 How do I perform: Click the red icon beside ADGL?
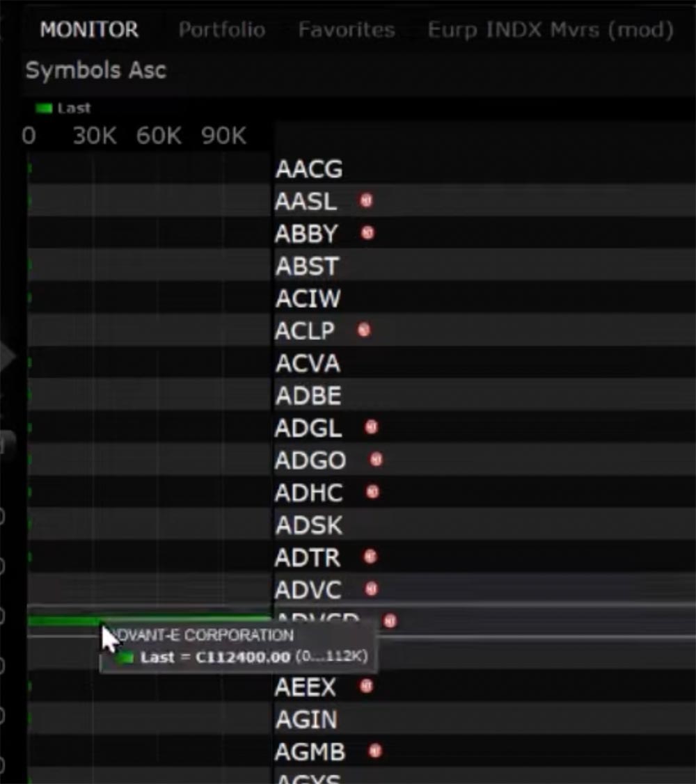click(371, 427)
